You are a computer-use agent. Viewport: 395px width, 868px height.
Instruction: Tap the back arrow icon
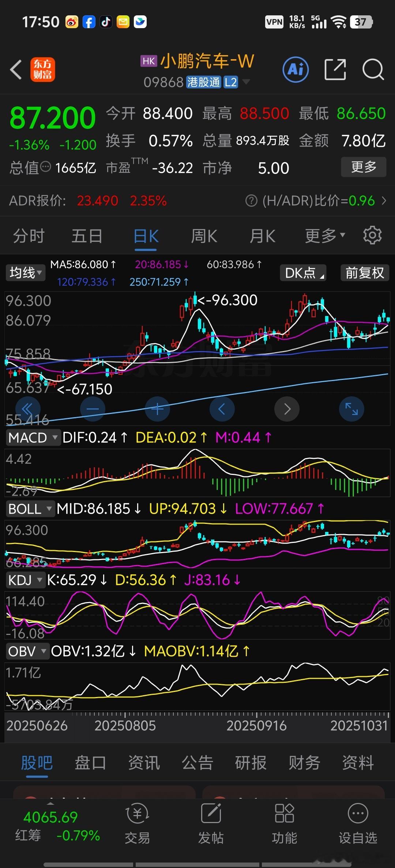pyautogui.click(x=16, y=69)
